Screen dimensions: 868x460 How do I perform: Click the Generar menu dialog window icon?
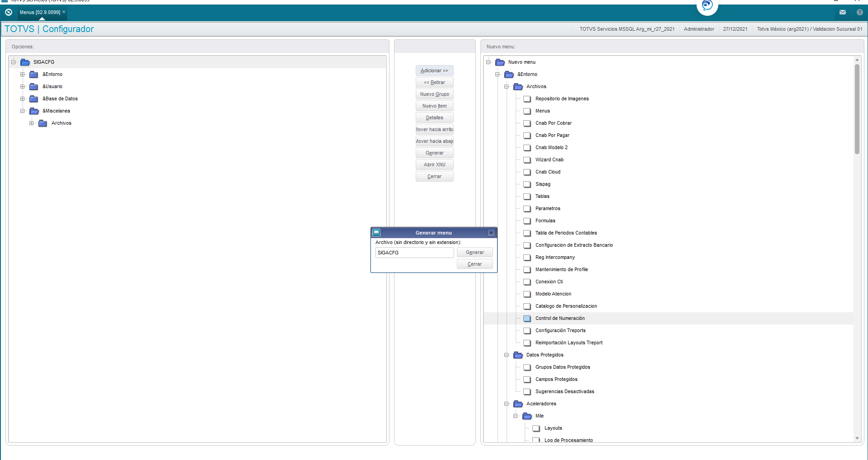click(x=376, y=233)
